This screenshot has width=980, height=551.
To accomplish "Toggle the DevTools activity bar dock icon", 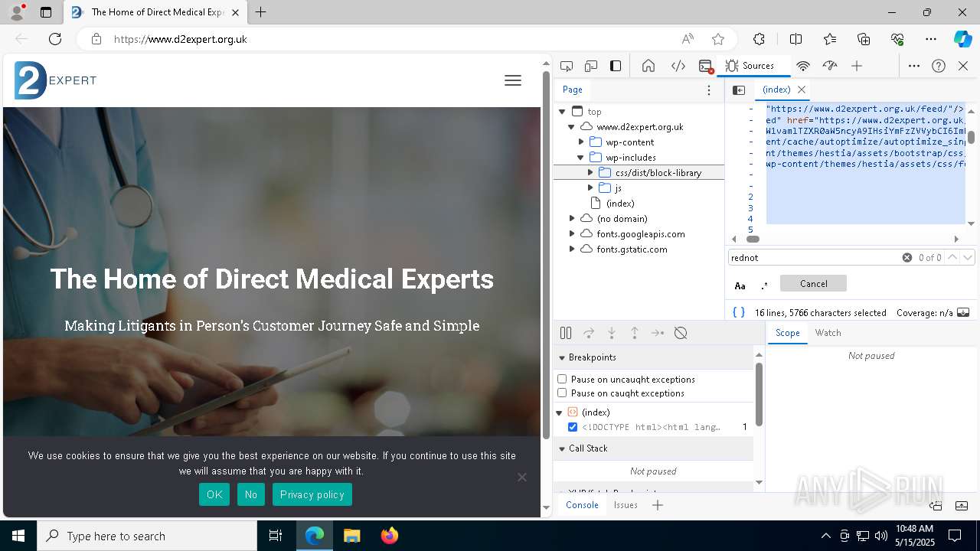I will pos(616,66).
